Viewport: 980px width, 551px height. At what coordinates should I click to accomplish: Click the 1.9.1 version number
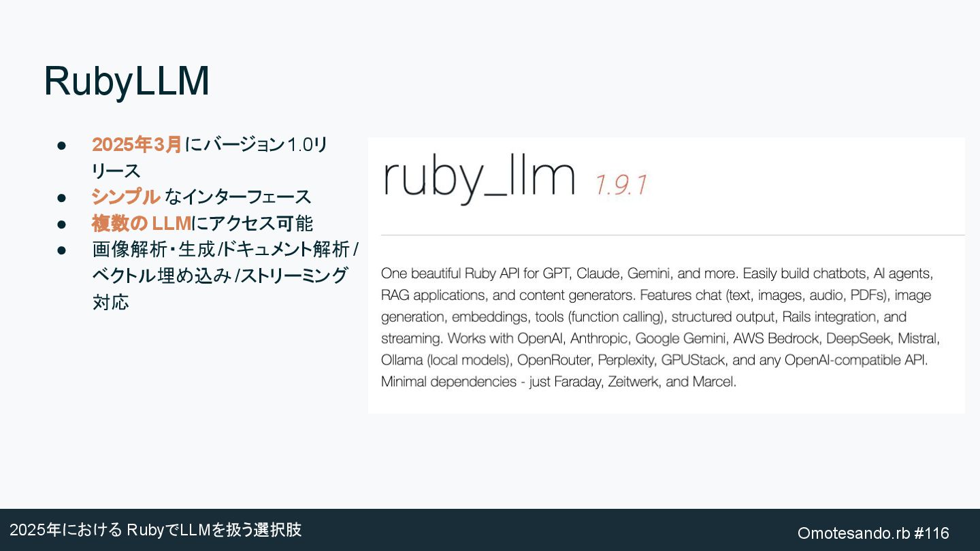click(621, 184)
